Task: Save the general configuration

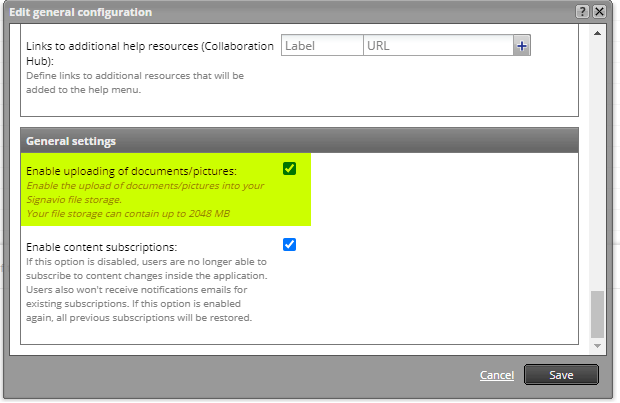Action: pyautogui.click(x=561, y=375)
